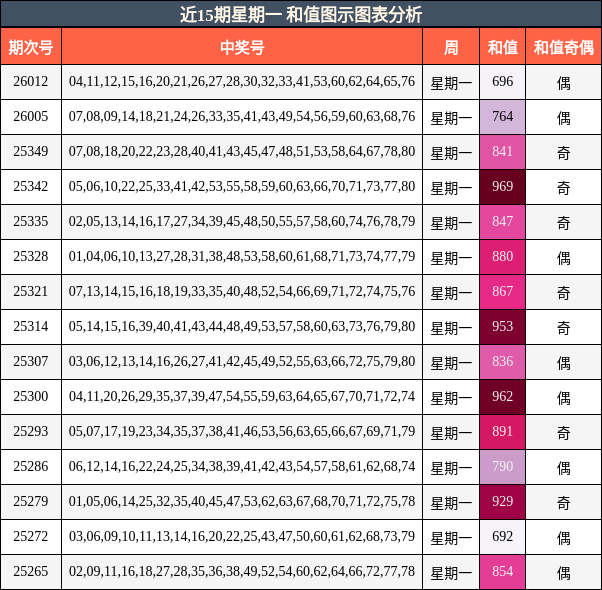Click 奇 parity in the 25293 row
Viewport: 602px width, 590px height.
564,433
